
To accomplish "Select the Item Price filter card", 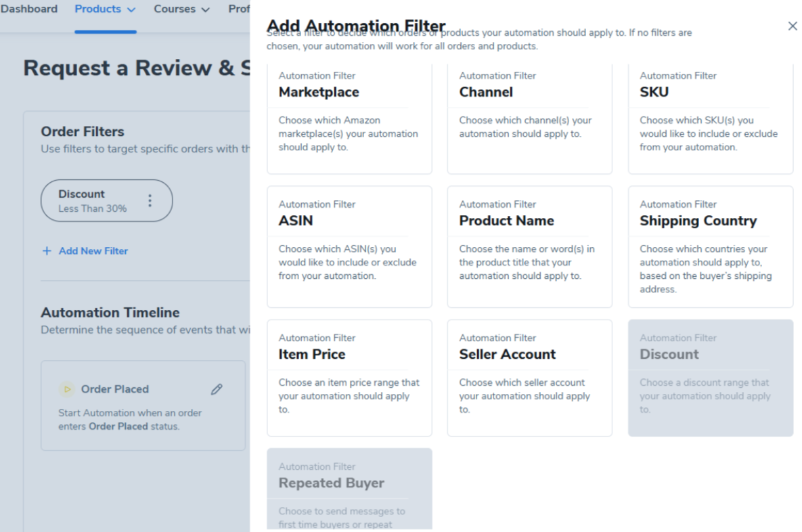I will (x=349, y=378).
